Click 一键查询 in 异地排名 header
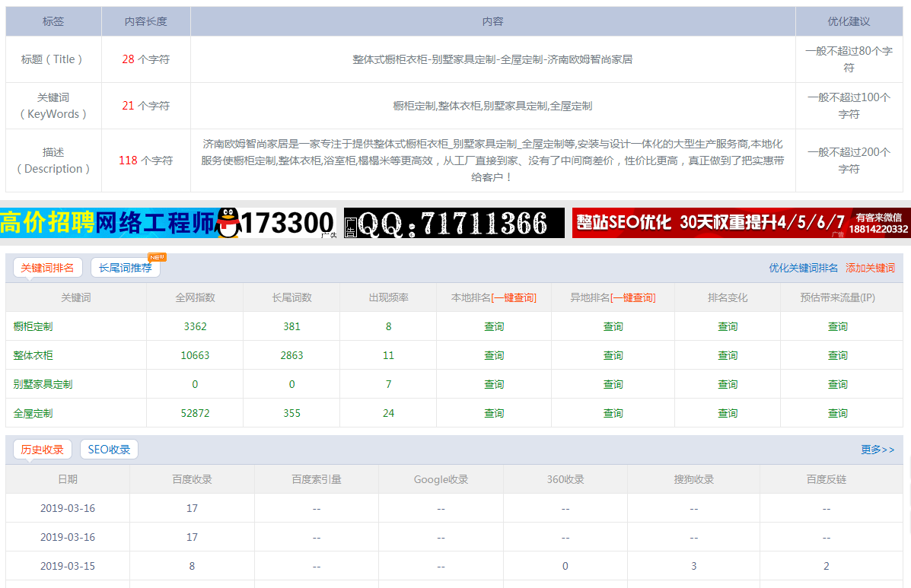The height and width of the screenshot is (588, 911). (x=633, y=297)
